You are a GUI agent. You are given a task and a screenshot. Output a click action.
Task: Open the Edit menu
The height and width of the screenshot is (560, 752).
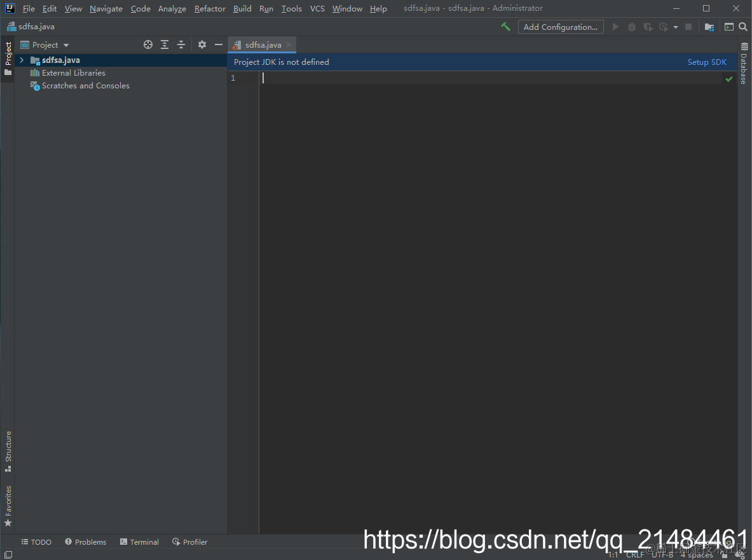(50, 9)
